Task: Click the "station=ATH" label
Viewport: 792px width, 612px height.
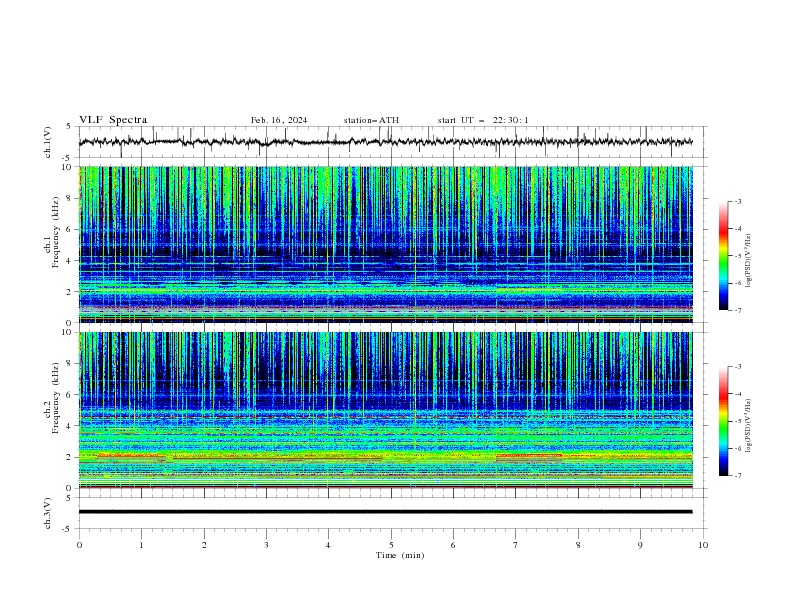Action: point(371,120)
